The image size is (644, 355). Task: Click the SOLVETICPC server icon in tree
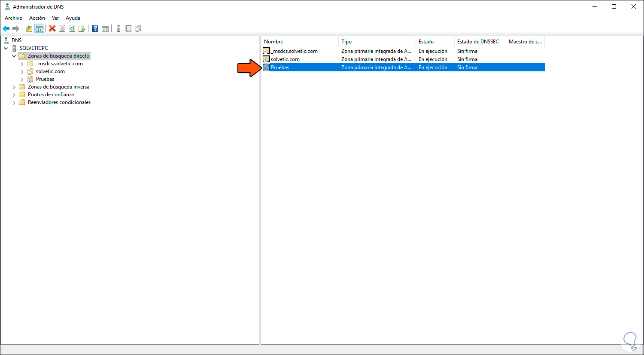tap(14, 48)
